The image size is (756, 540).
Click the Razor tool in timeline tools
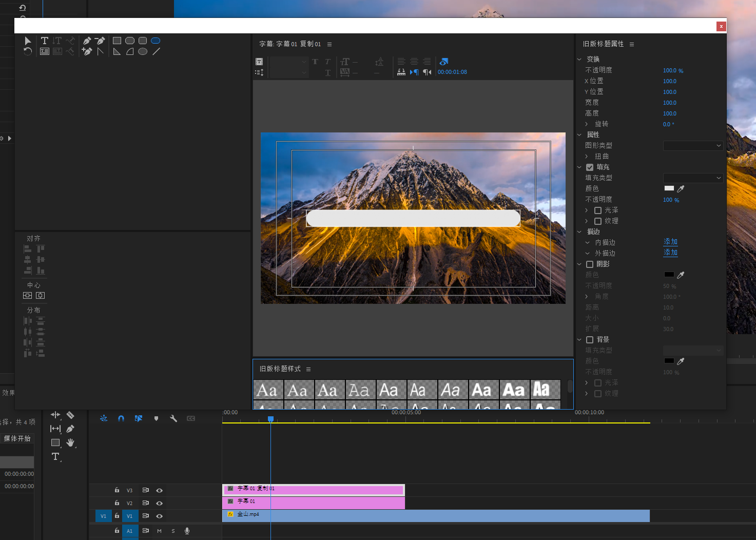point(70,415)
